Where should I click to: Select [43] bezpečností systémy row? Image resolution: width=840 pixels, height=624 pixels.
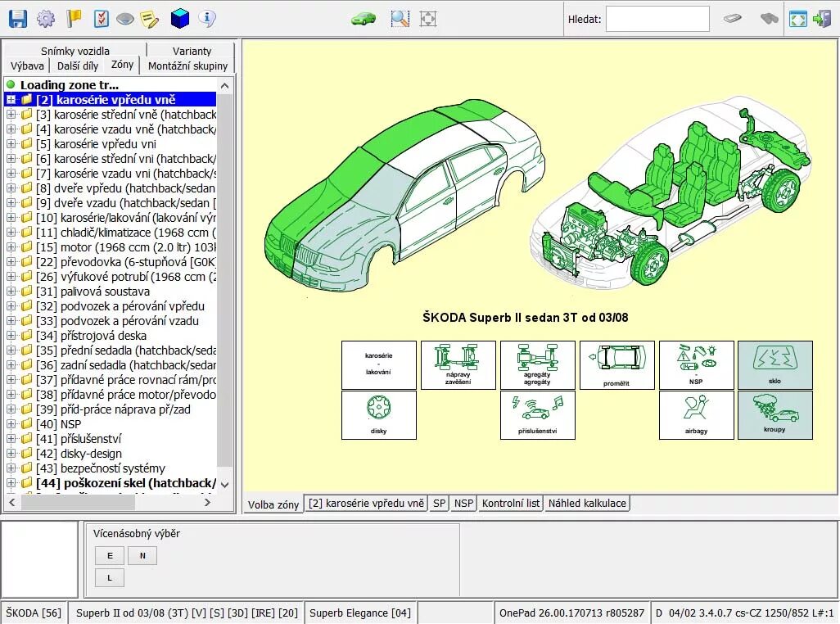coord(101,468)
